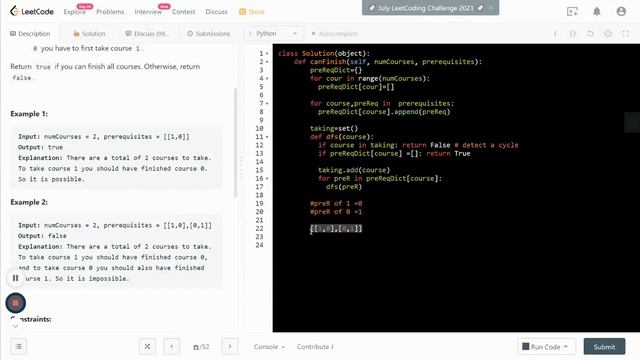The image size is (640, 360).
Task: Open the playground terminal icon
Action: tap(572, 11)
